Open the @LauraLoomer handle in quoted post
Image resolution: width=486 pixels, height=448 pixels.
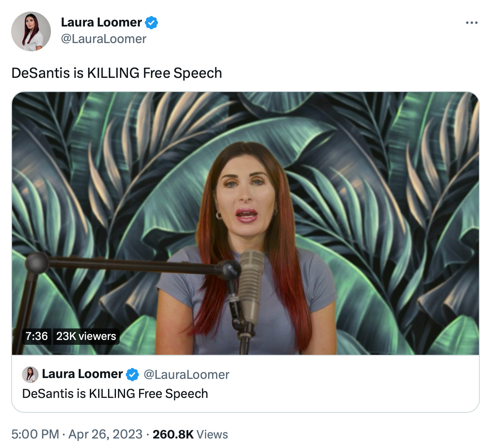[x=186, y=375]
